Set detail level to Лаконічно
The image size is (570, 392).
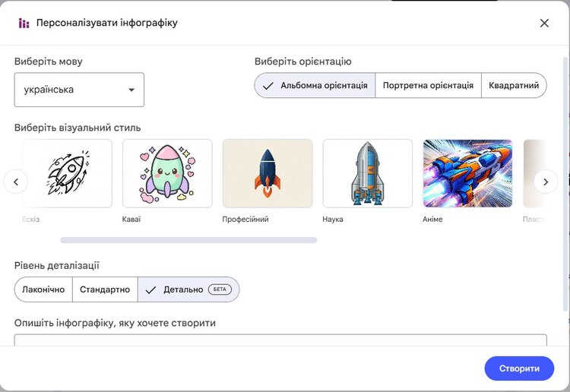click(43, 289)
